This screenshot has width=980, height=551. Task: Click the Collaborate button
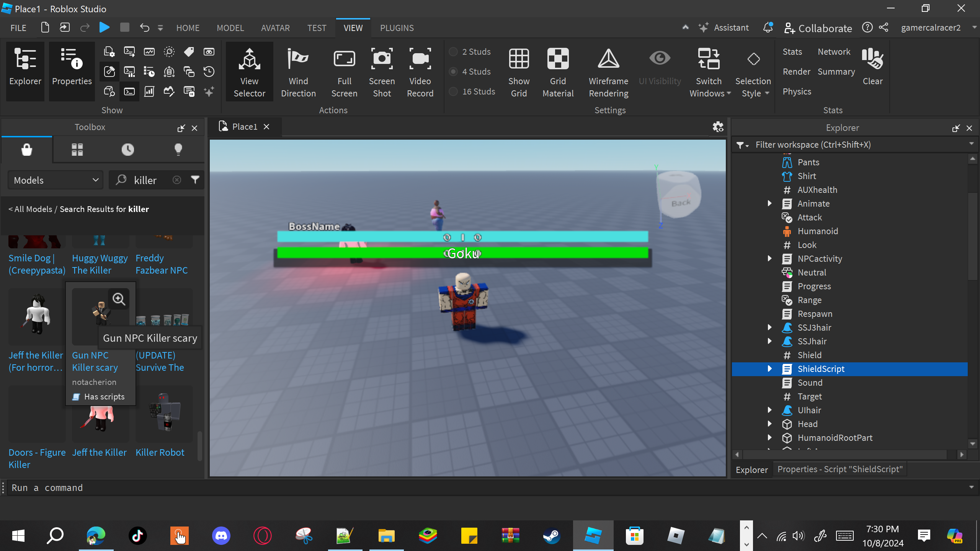pos(818,28)
